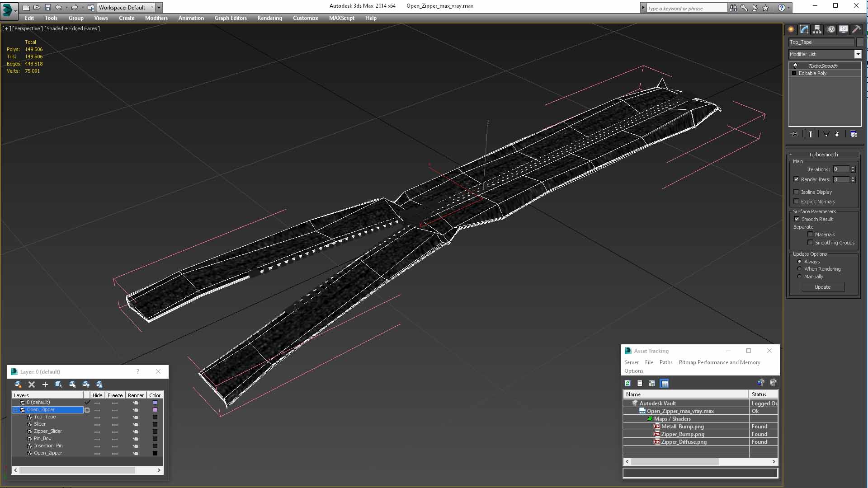The width and height of the screenshot is (868, 488).
Task: Expand the Editable Poly stack entry
Action: 794,73
